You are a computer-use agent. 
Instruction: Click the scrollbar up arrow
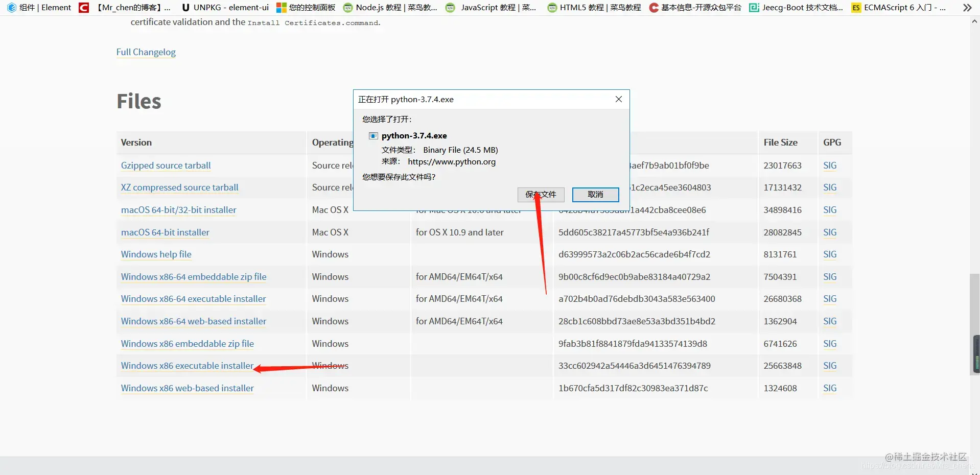[975, 21]
